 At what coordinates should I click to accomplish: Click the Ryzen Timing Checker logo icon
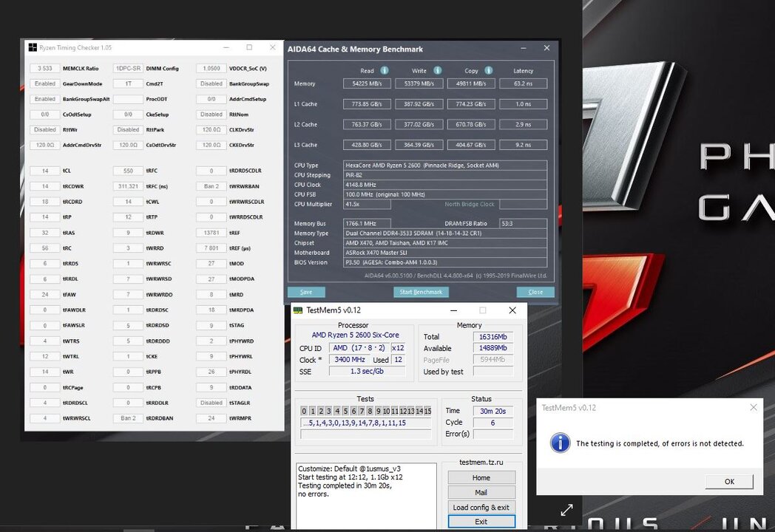33,47
